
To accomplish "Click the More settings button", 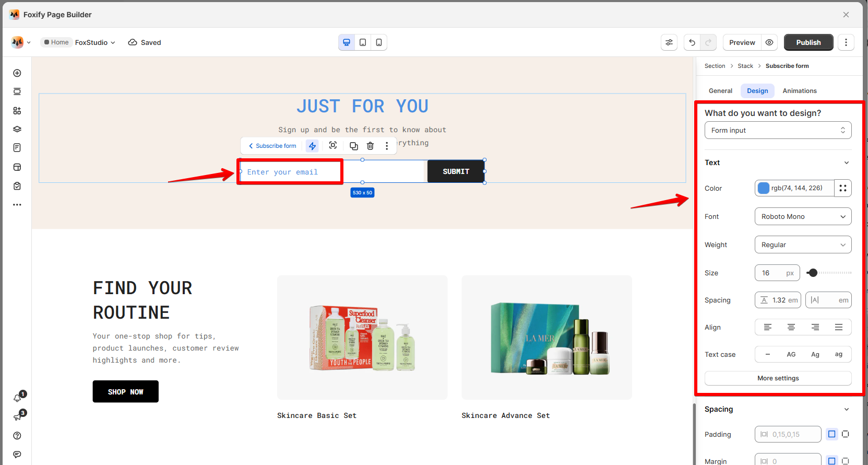I will click(778, 378).
